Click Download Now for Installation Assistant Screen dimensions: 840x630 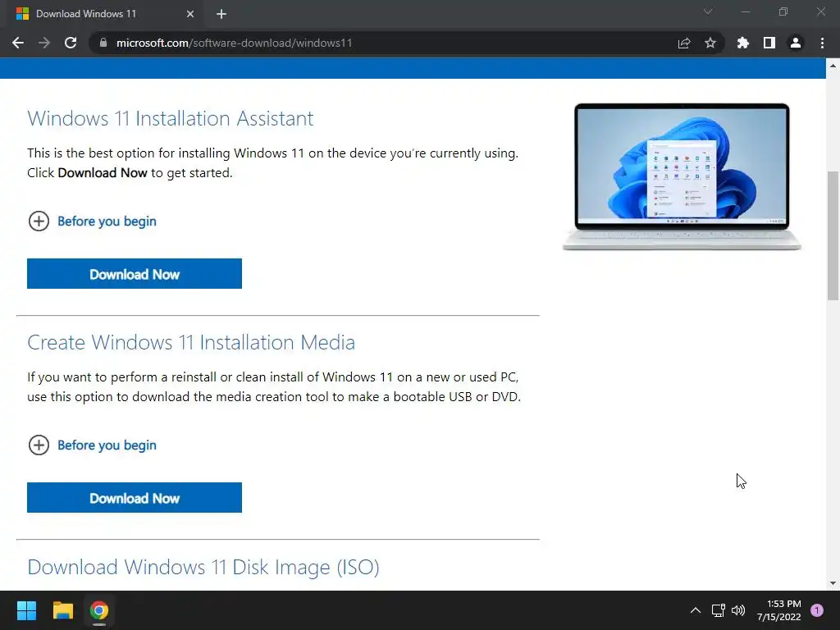pos(135,274)
